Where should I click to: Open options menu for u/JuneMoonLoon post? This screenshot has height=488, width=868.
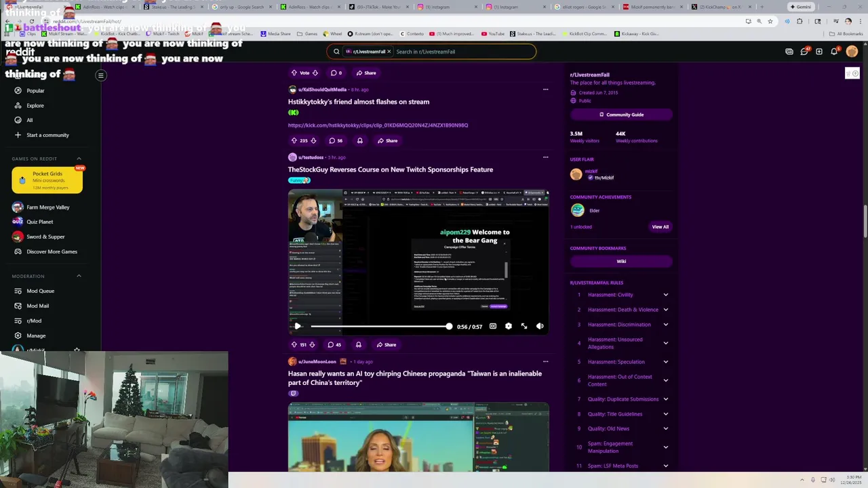[x=545, y=361]
